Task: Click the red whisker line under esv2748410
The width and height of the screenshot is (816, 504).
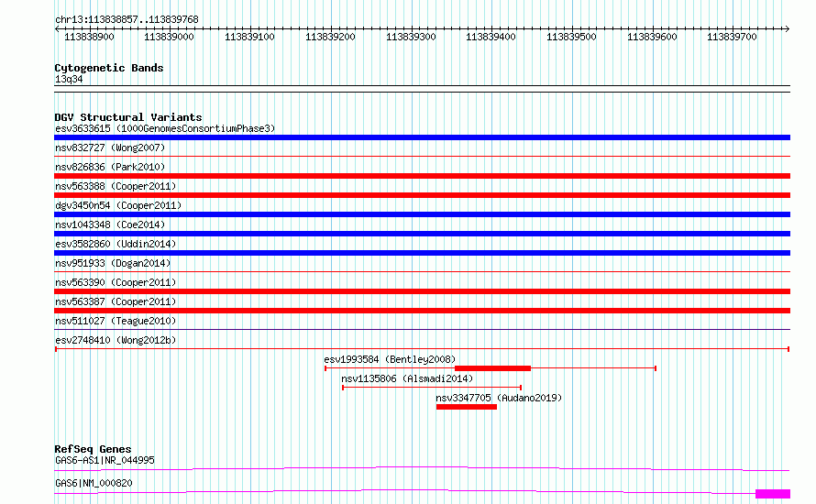Action: pos(422,349)
